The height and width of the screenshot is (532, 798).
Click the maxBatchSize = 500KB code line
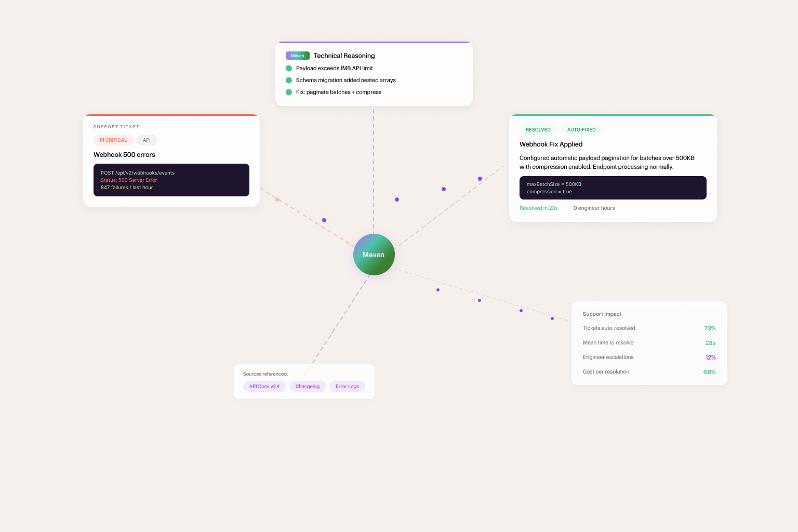(x=554, y=184)
